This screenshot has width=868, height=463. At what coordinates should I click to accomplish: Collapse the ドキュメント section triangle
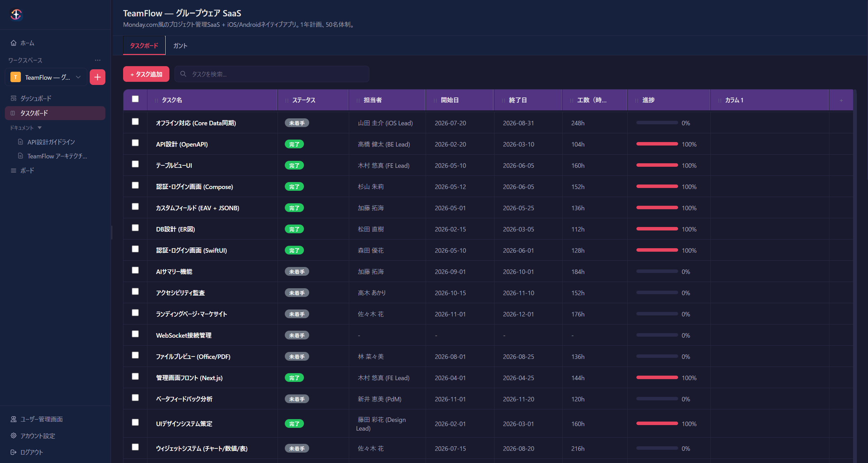(40, 128)
